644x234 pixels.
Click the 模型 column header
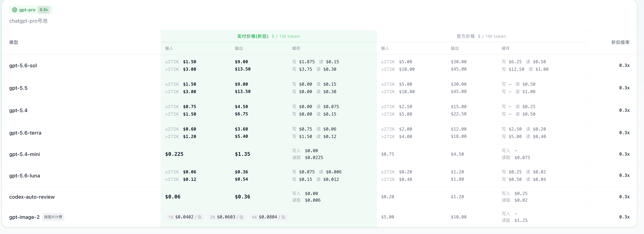[14, 42]
